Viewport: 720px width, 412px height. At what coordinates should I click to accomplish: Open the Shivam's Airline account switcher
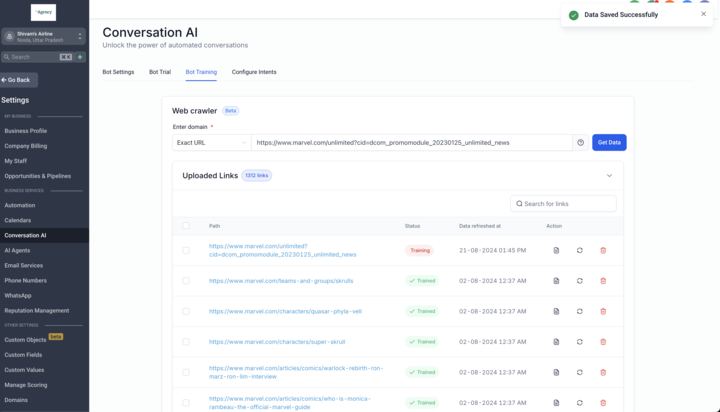click(x=44, y=37)
